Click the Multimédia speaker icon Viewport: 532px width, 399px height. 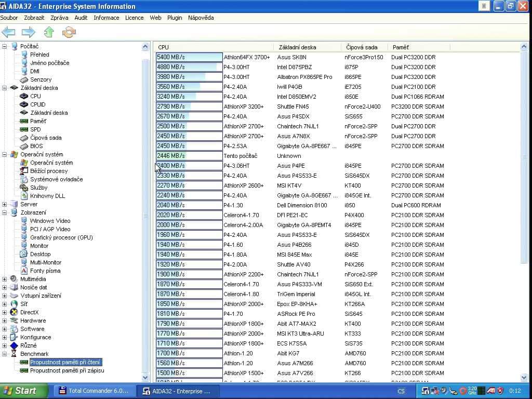point(14,279)
